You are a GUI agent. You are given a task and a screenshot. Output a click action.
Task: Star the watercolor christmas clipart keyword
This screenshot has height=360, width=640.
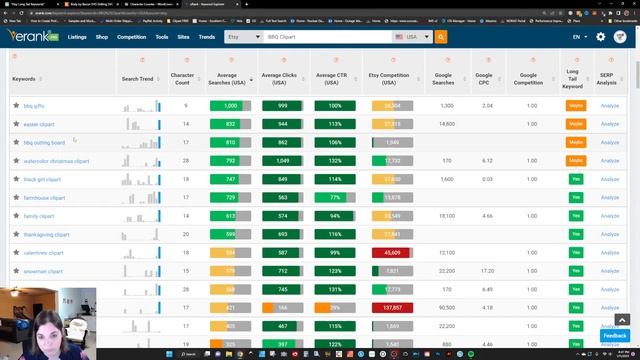point(16,160)
